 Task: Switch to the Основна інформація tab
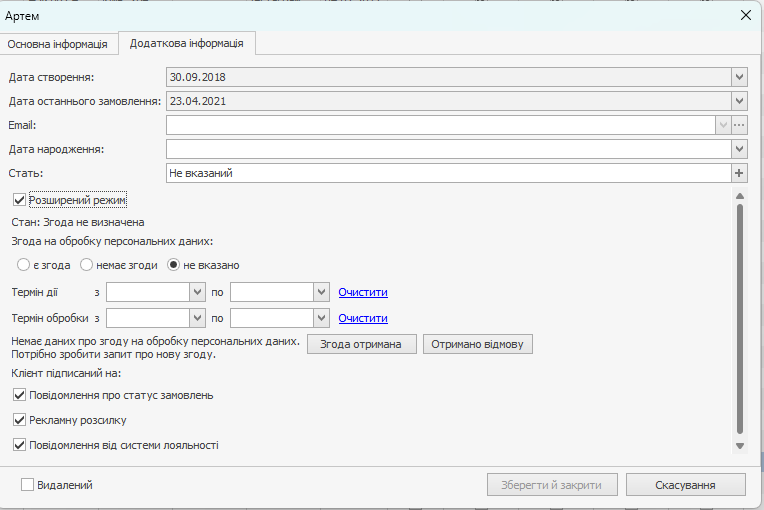pos(58,44)
